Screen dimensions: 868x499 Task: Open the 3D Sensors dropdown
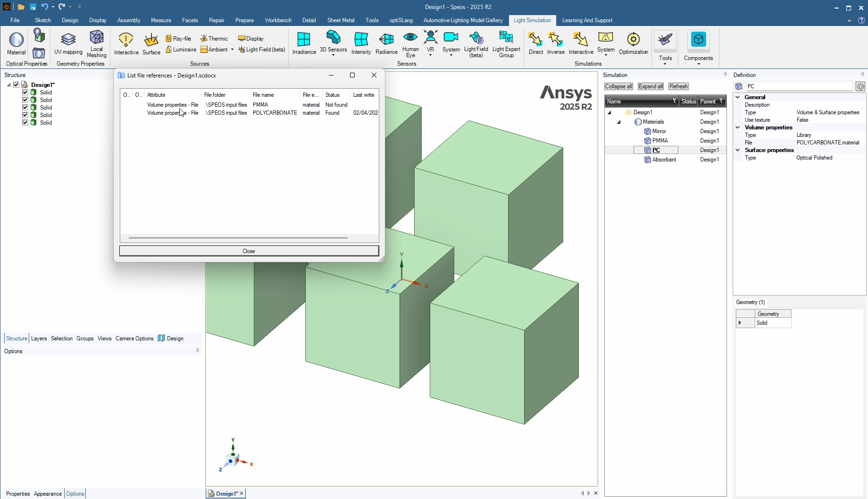[333, 55]
